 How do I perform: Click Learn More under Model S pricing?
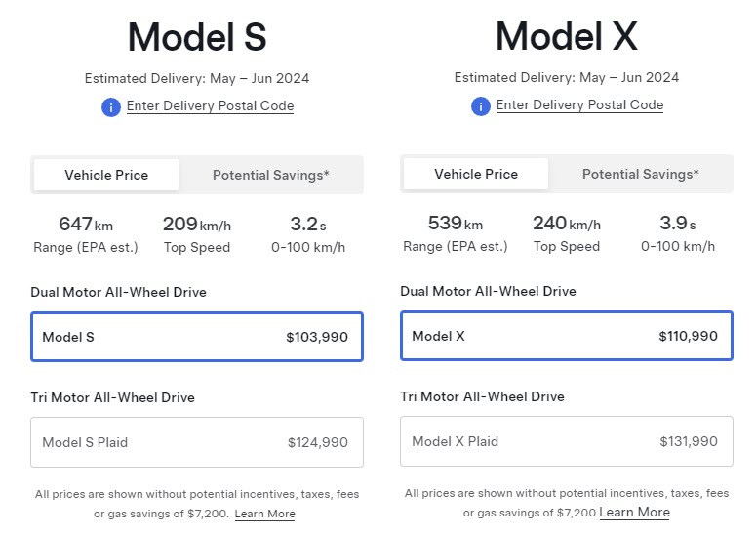264,514
